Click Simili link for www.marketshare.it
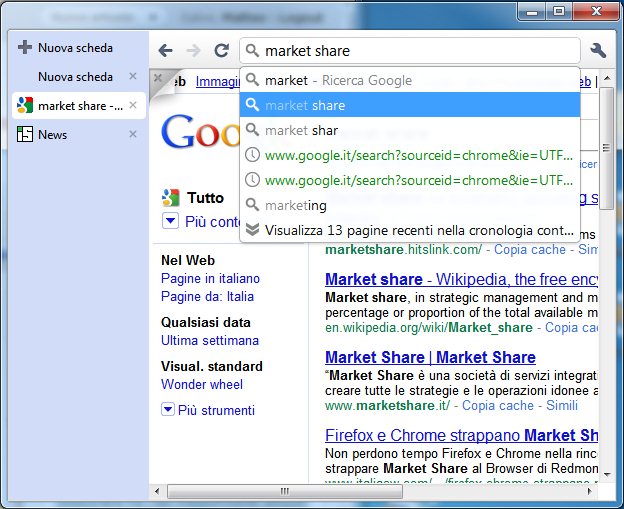 (562, 405)
